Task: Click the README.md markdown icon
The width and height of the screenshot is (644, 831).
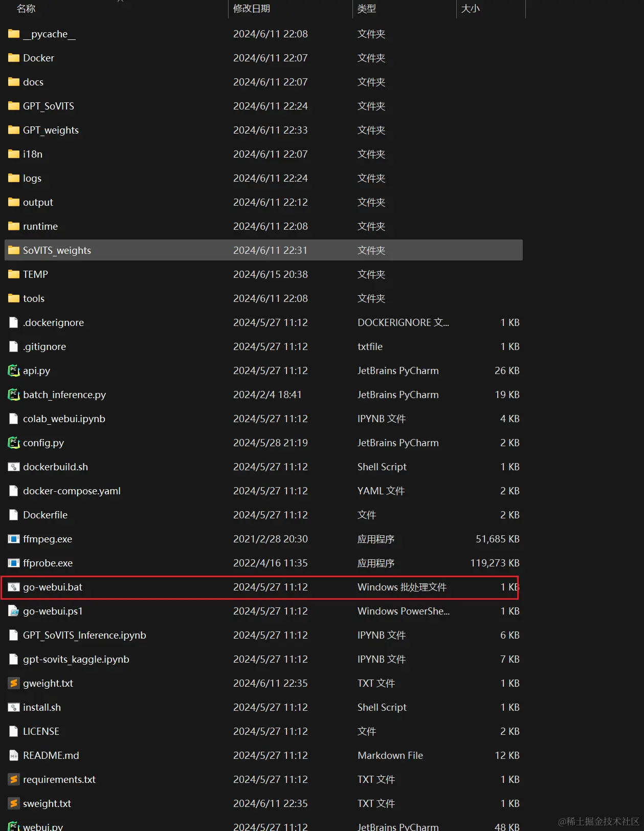Action: point(14,755)
